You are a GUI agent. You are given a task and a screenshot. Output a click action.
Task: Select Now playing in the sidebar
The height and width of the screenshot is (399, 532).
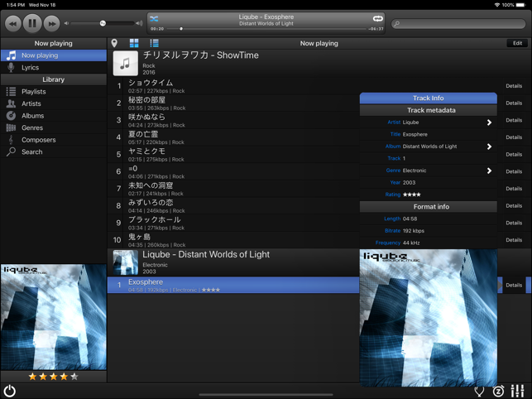pos(54,55)
